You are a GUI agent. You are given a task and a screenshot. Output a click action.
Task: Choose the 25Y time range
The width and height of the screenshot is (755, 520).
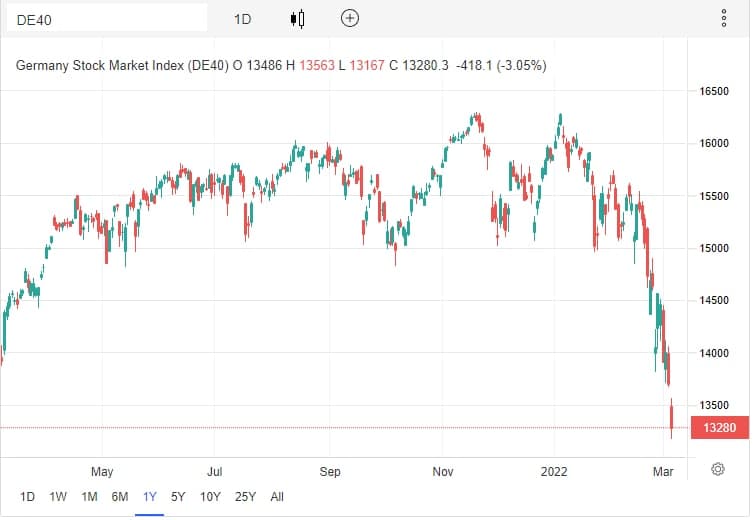[x=245, y=496]
